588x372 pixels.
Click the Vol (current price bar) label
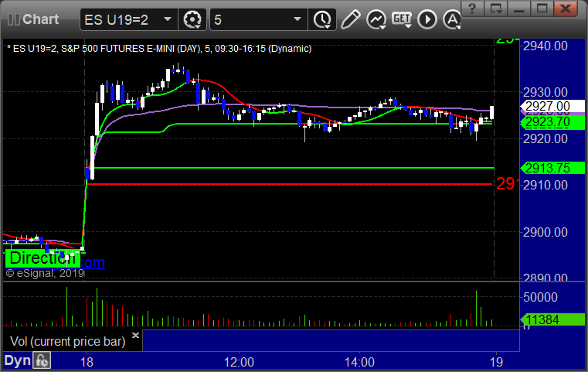pyautogui.click(x=67, y=341)
